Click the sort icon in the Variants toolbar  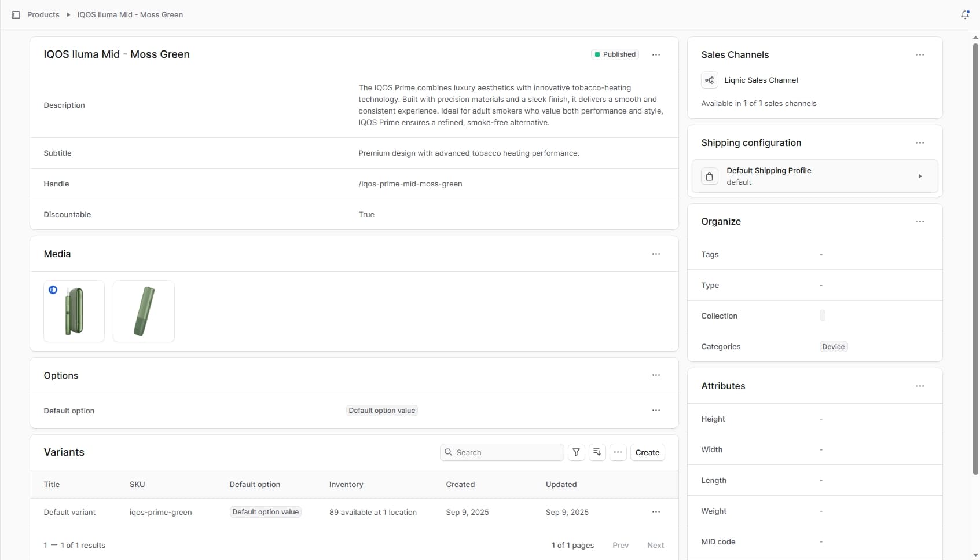(x=597, y=452)
